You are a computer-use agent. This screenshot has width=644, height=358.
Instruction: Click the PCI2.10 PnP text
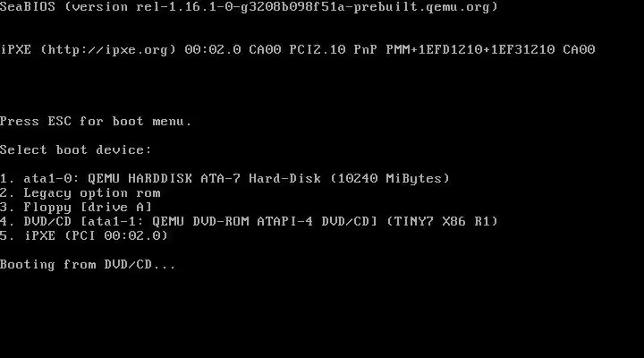[x=333, y=50]
